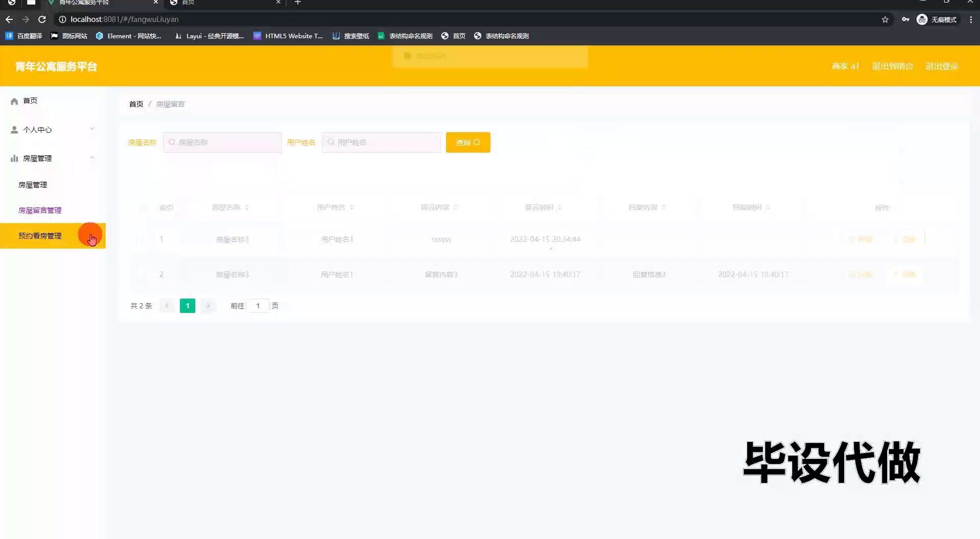
Task: Open the 百度翻译 bookmark
Action: [x=24, y=36]
